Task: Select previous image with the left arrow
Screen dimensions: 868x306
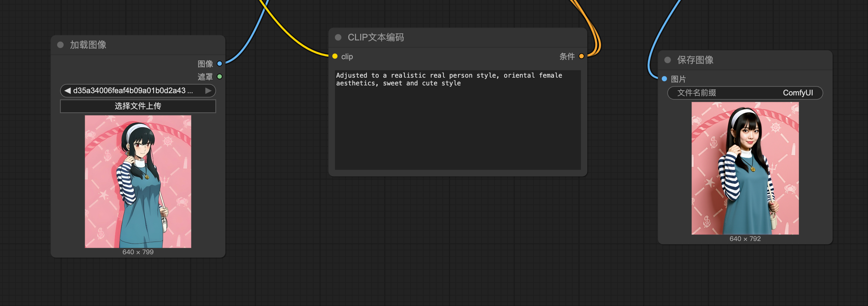Action: (67, 91)
